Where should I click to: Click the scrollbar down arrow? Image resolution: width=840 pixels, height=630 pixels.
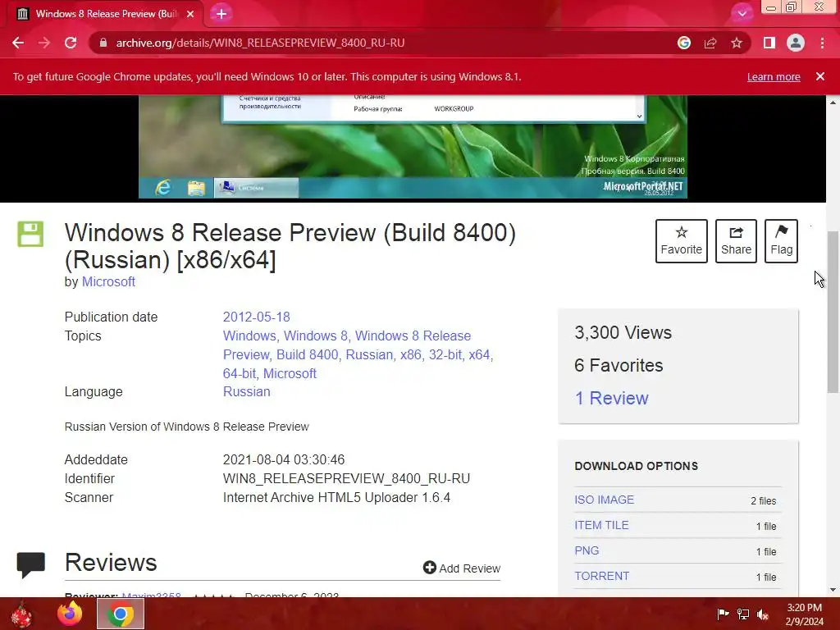coord(833,590)
